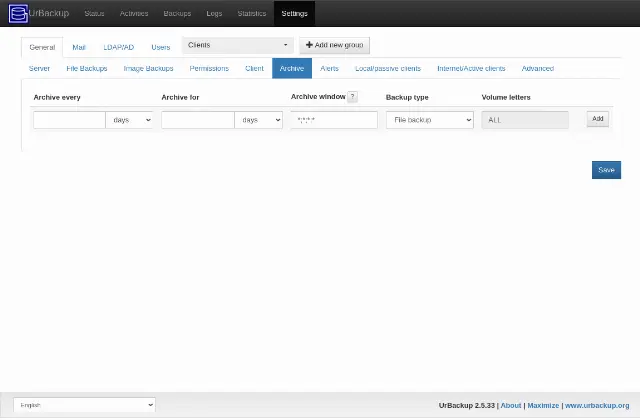
Task: Open the Statistics page
Action: [x=252, y=13]
